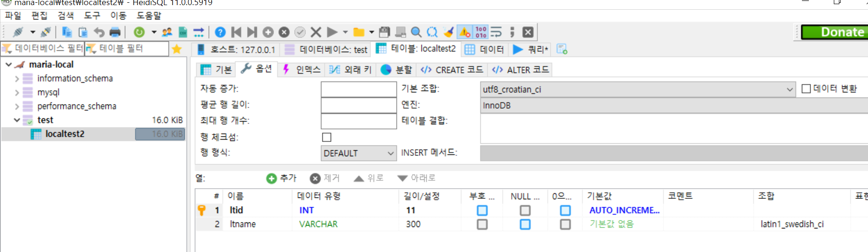Viewport: 868px width, 252px height.
Task: Click the 자동 증가 input field
Action: [358, 89]
